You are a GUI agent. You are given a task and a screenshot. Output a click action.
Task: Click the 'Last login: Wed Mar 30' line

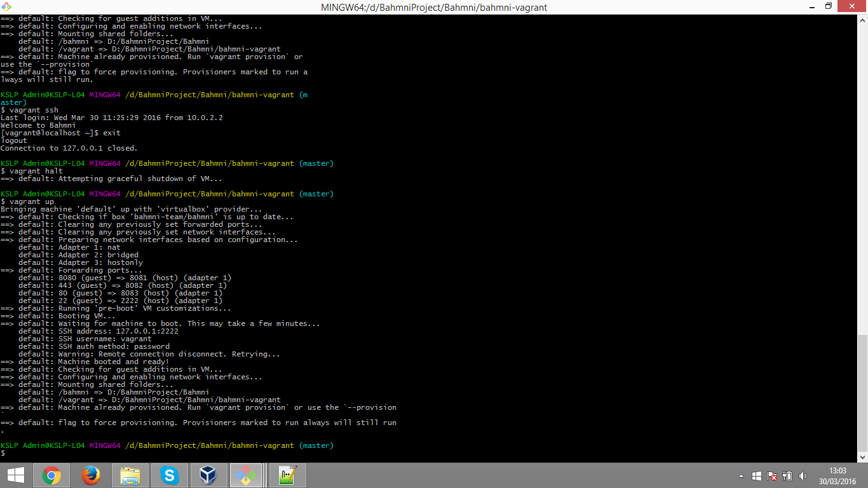[x=112, y=118]
